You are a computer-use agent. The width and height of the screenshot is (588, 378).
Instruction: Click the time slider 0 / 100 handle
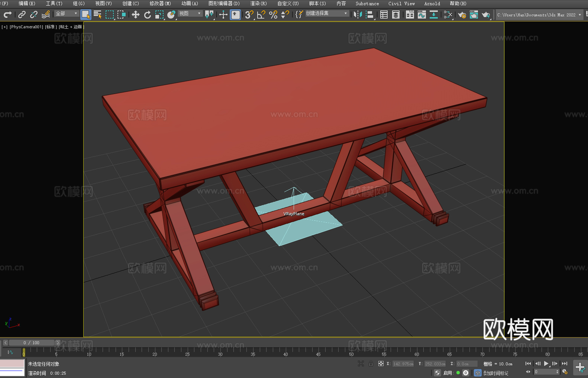tap(32, 343)
